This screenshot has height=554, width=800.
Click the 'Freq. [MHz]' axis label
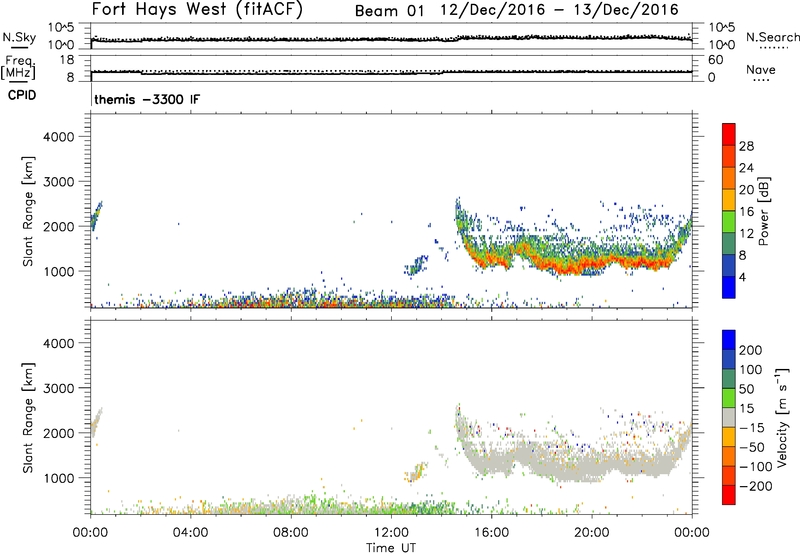pos(18,67)
